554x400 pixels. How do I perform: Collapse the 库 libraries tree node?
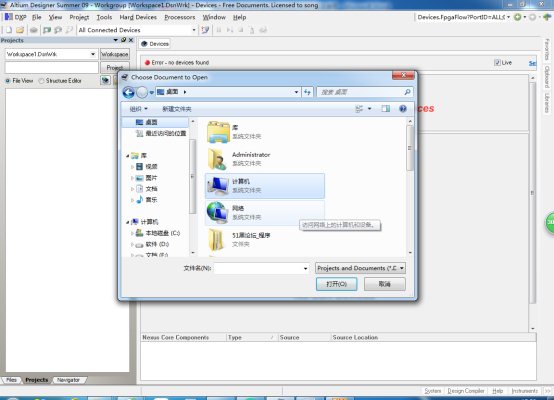pyautogui.click(x=128, y=156)
